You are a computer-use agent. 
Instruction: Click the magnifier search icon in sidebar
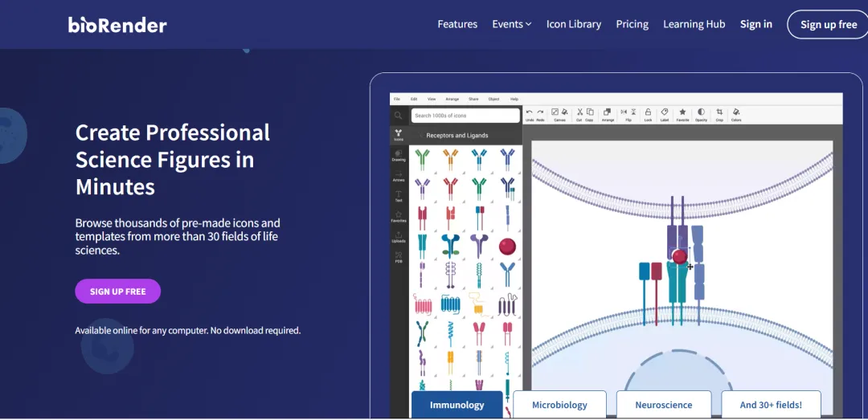(398, 116)
